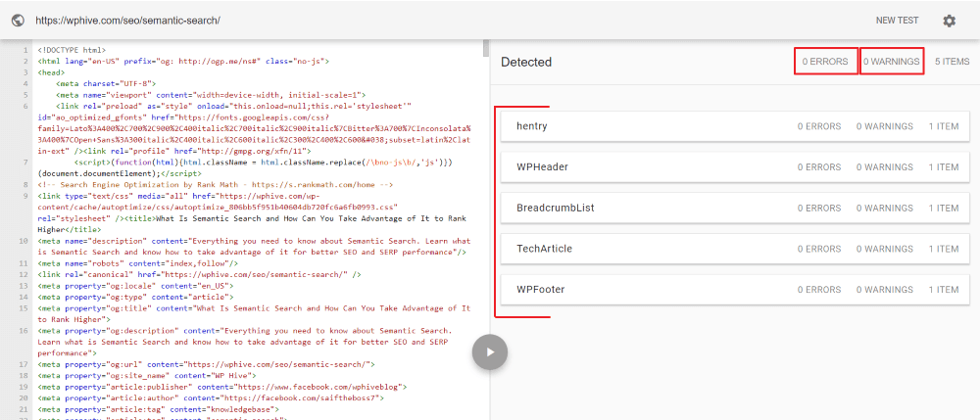Expand the TechArticle result row
Viewport: 980px width, 420px height.
736,249
